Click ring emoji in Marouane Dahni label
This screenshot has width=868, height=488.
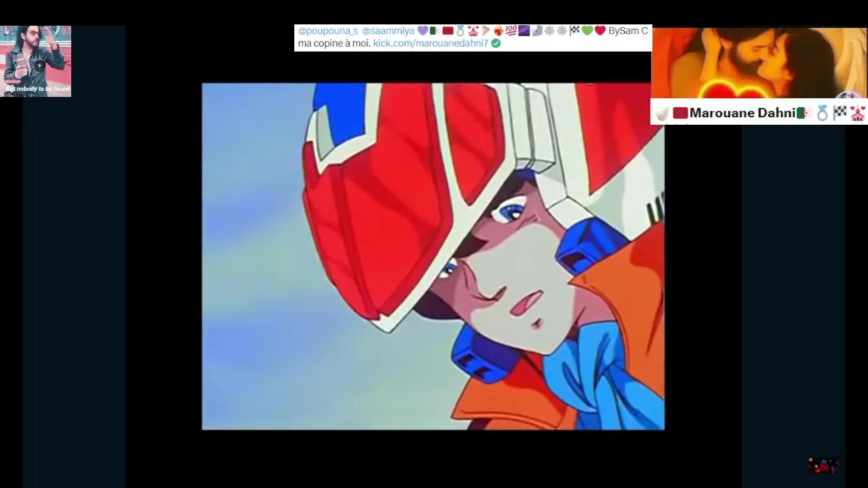click(x=822, y=113)
